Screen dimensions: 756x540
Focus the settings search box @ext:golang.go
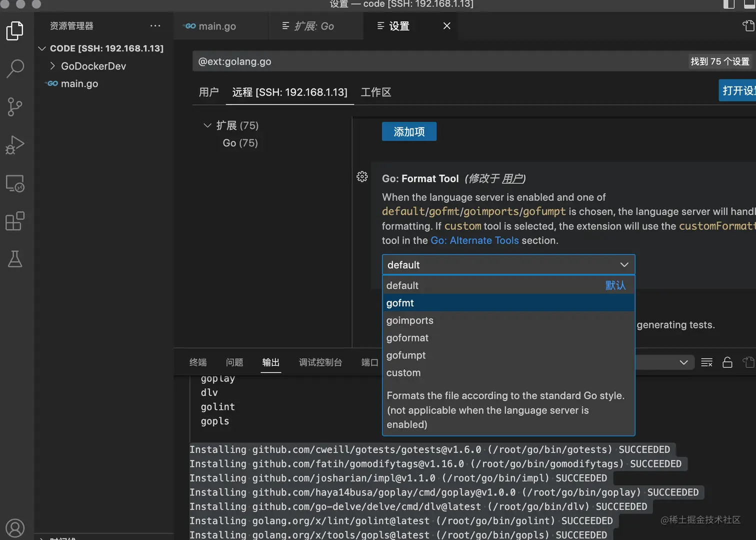point(440,61)
